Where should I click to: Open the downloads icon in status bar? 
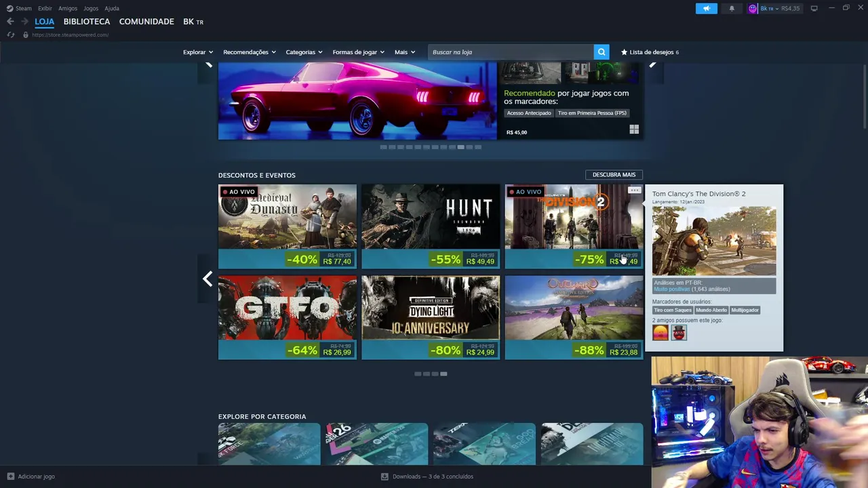click(384, 476)
